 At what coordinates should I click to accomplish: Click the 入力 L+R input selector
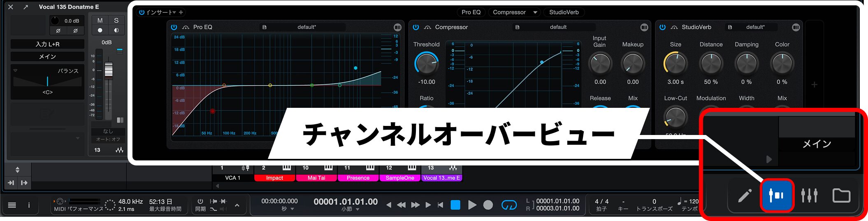click(x=47, y=44)
